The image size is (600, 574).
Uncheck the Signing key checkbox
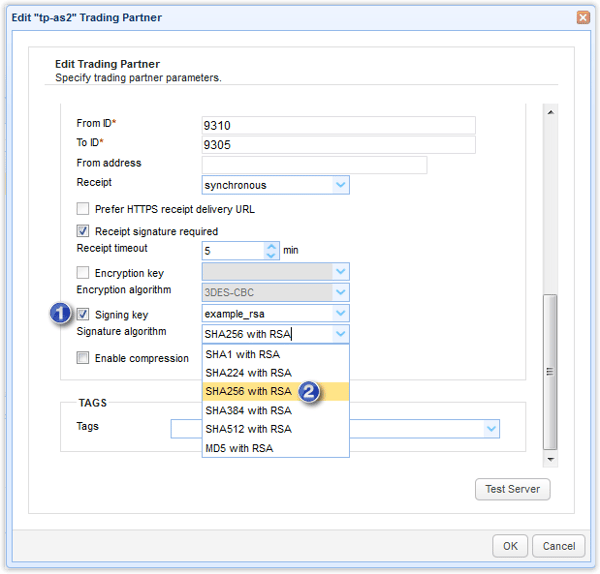(84, 315)
